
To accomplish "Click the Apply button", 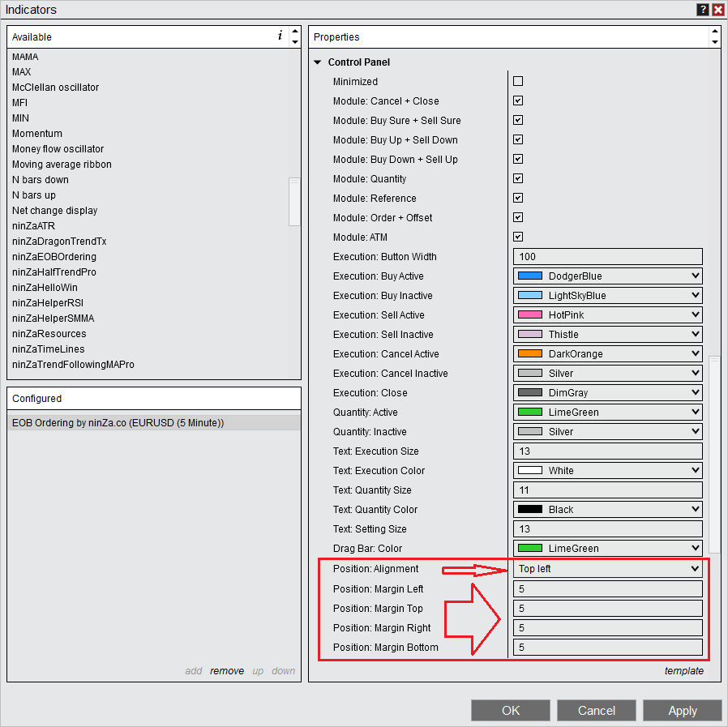I will coord(682,711).
